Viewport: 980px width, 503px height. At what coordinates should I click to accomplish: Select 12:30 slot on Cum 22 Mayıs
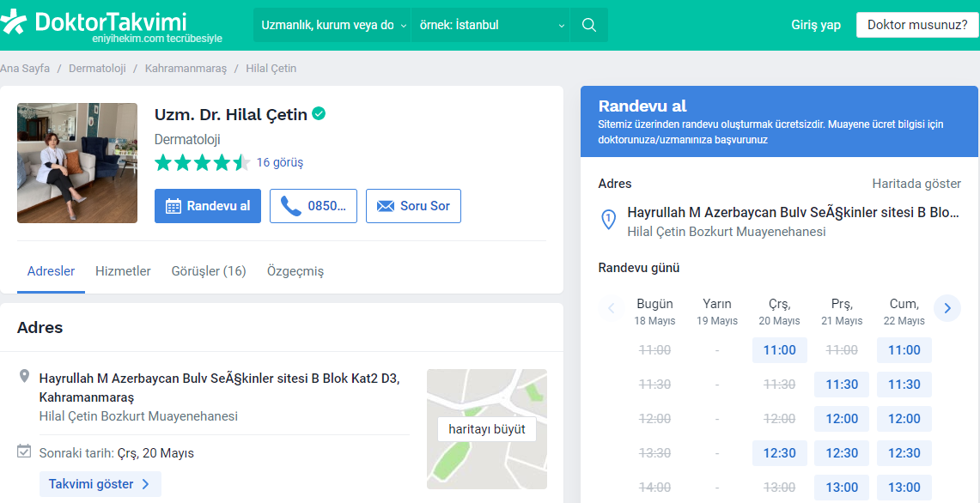904,453
